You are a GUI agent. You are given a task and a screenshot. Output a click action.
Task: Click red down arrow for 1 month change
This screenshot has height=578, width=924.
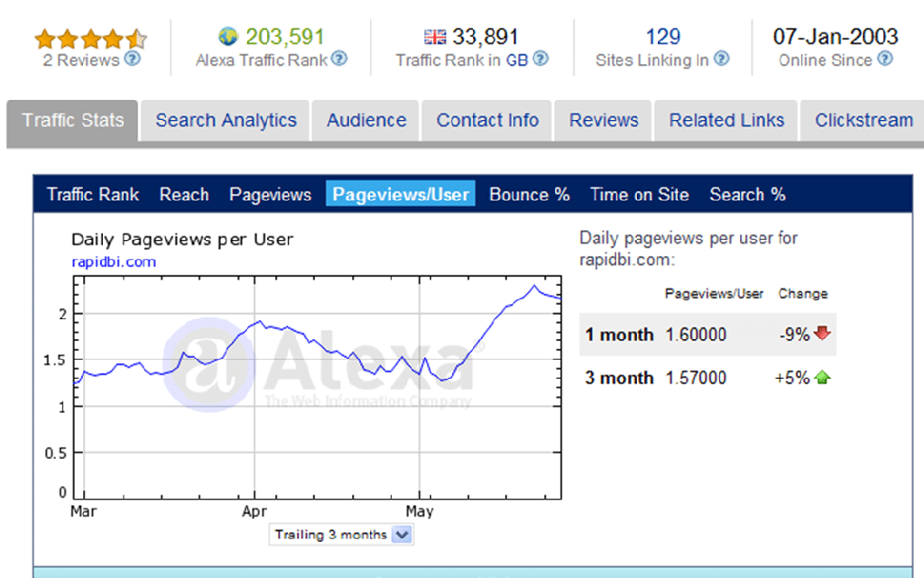click(822, 333)
